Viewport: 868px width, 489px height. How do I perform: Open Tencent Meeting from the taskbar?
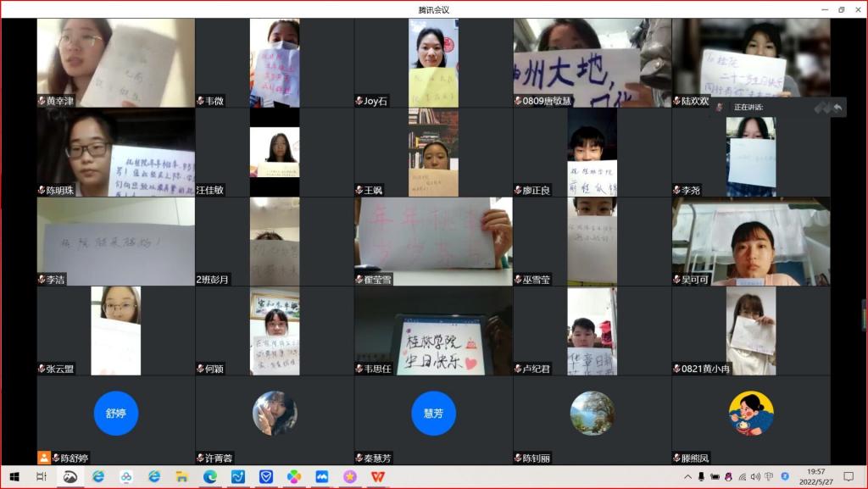(x=321, y=477)
